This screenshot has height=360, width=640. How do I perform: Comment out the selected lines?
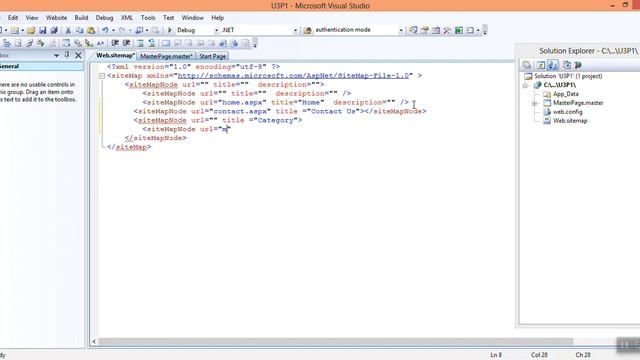140,43
